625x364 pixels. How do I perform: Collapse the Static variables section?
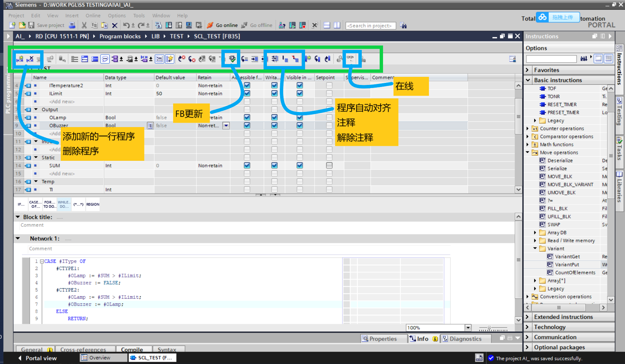pyautogui.click(x=36, y=157)
